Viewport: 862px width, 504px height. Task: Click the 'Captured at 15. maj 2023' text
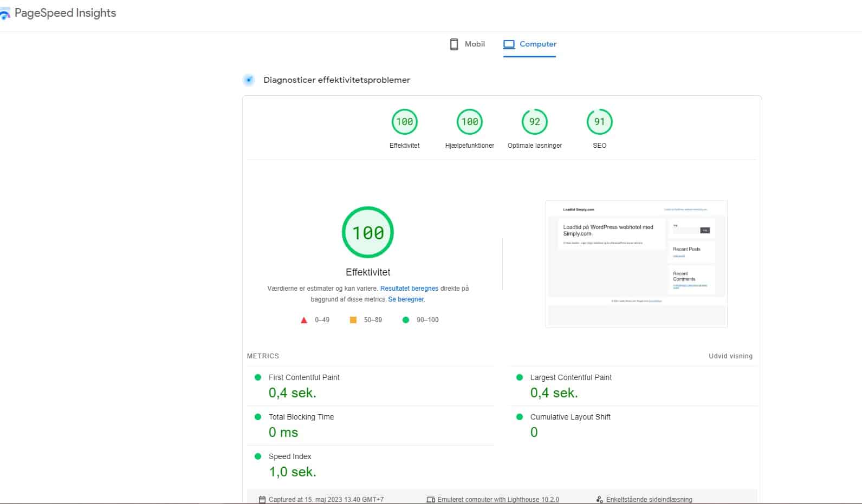(x=326, y=500)
